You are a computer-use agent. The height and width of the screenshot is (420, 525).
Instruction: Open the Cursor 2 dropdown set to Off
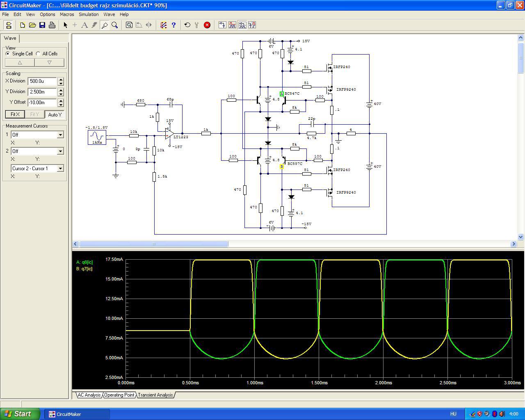click(60, 151)
